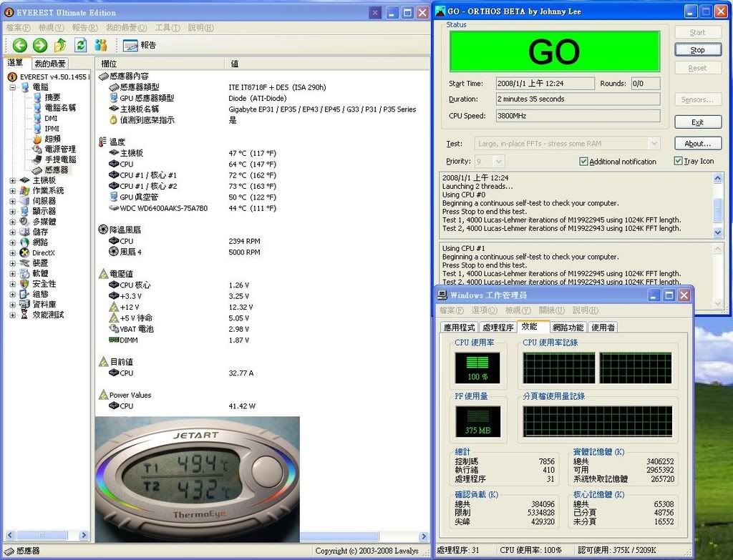Expand the 伺服器 tree node
The height and width of the screenshot is (560, 733).
[x=13, y=201]
